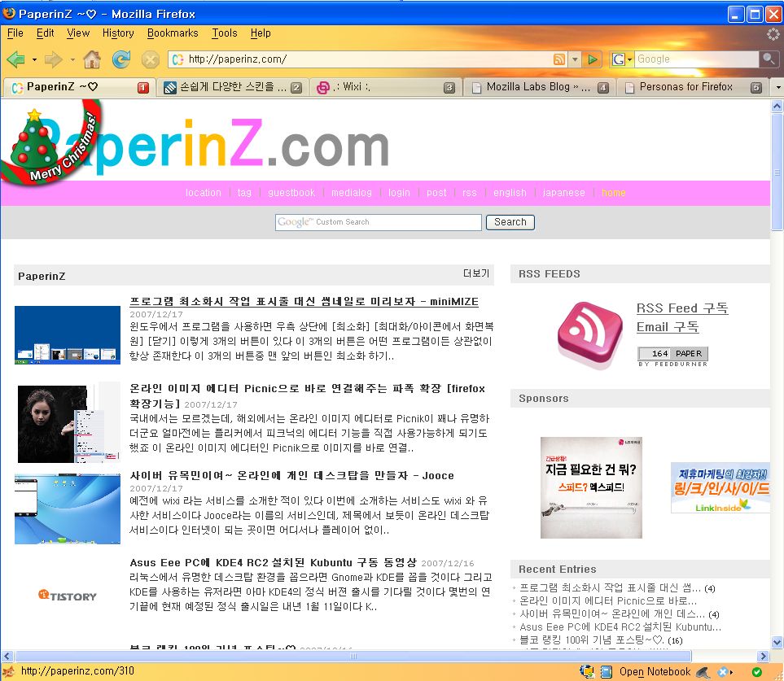
Task: Click the Back arrow navigation button
Action: click(x=16, y=59)
